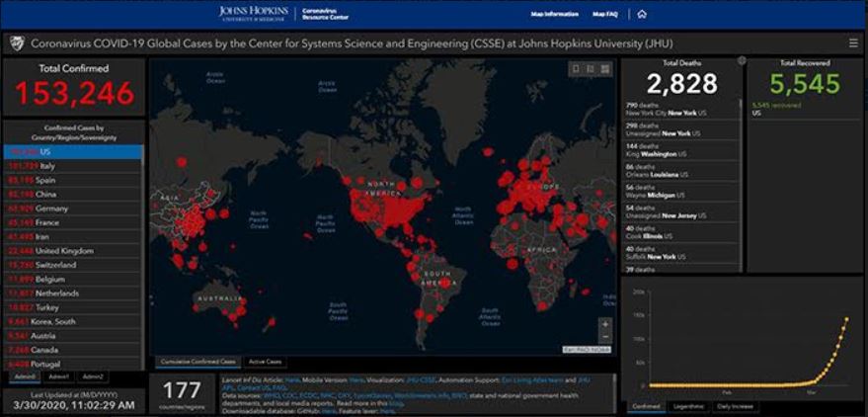Click Orleans Louisiana deaths entry
Viewport: 868px width, 417px height.
pyautogui.click(x=681, y=171)
